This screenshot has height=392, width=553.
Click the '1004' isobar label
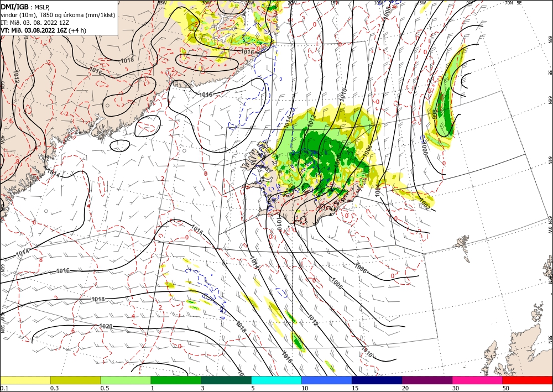pos(378,190)
